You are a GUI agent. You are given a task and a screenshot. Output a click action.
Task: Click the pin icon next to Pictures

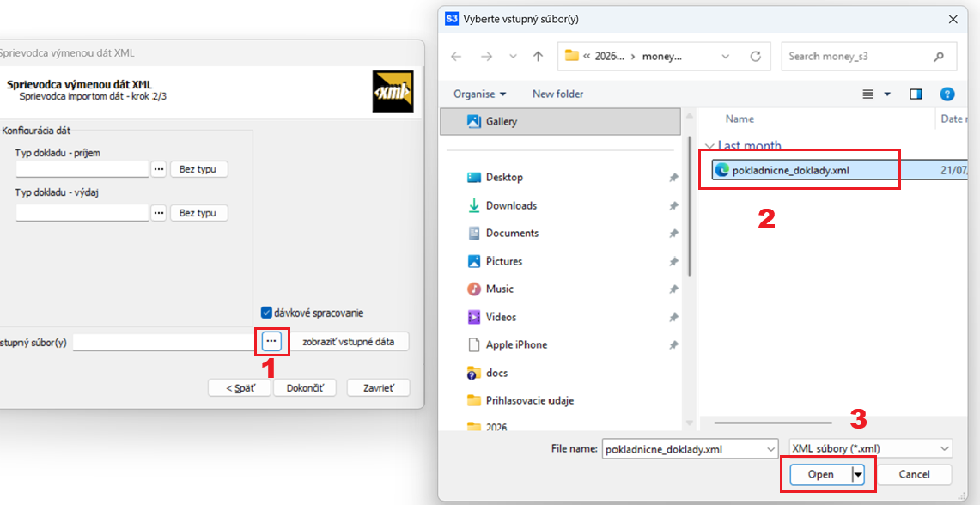[x=673, y=261]
